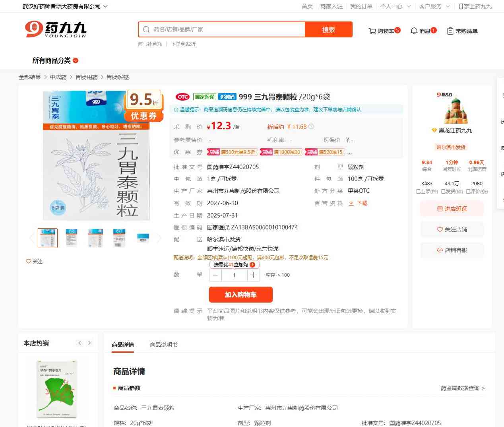The height and width of the screenshot is (427, 504).
Task: Select the second product thumbnail image
Action: click(72, 238)
